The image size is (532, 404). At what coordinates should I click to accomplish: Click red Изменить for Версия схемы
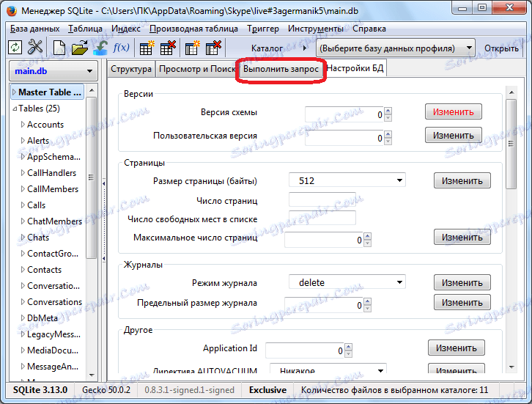(x=454, y=111)
